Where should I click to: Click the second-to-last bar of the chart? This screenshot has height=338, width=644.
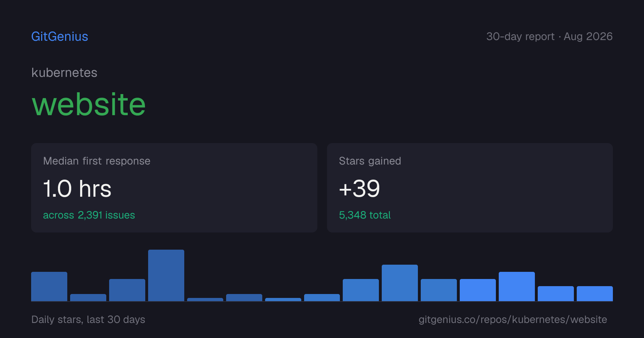pos(556,294)
